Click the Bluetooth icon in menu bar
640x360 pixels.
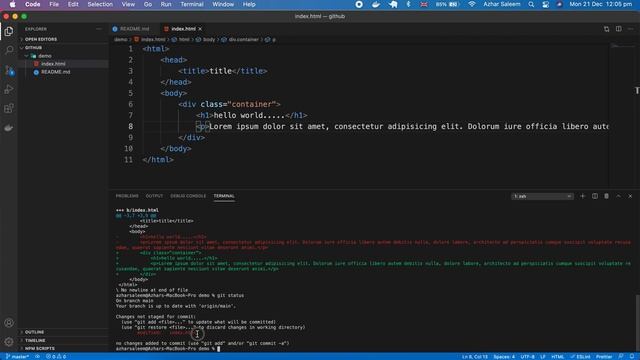(408, 4)
